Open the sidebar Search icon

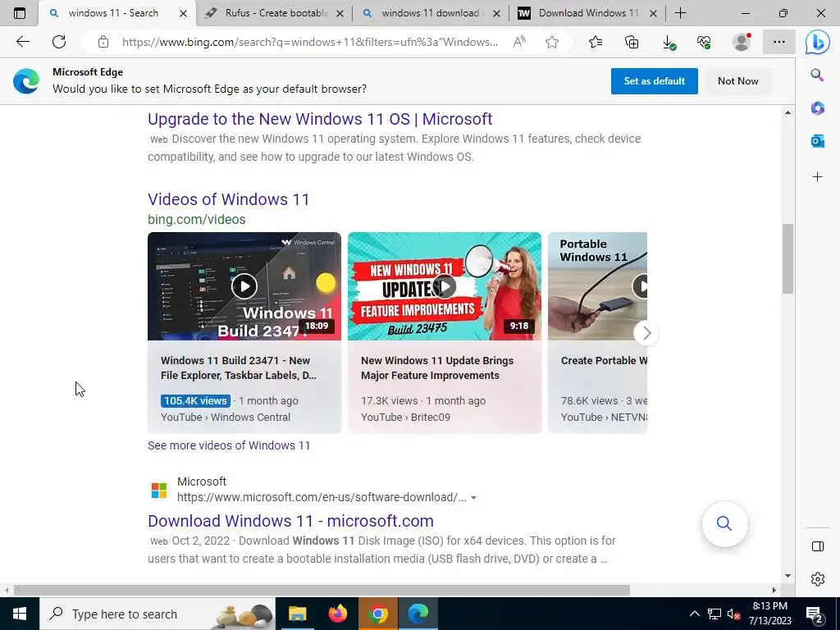817,75
